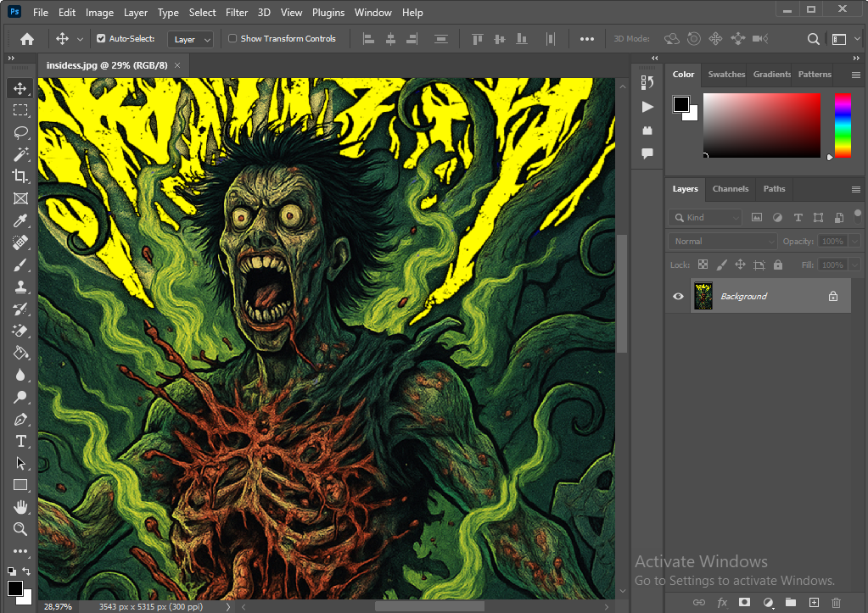
Task: Select the Eyedropper tool
Action: click(20, 220)
